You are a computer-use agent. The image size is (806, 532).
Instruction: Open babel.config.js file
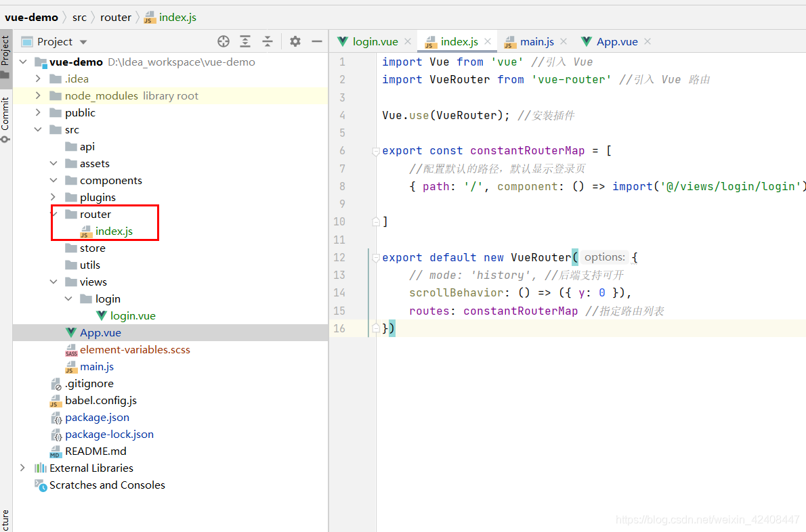click(101, 401)
